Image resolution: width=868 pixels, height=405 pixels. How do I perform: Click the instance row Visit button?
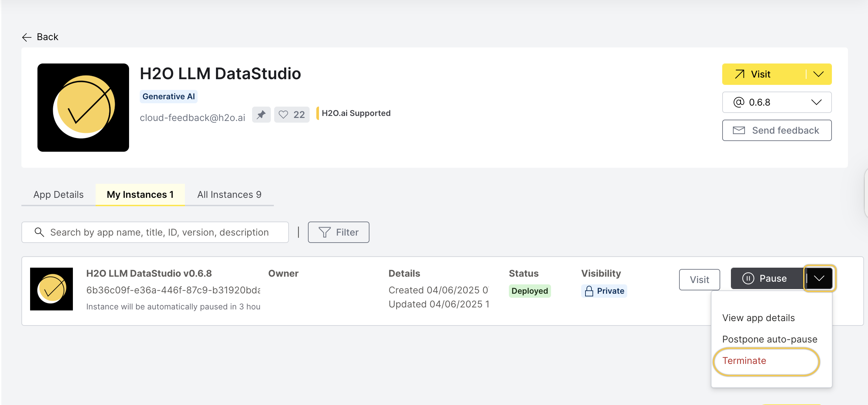tap(699, 279)
